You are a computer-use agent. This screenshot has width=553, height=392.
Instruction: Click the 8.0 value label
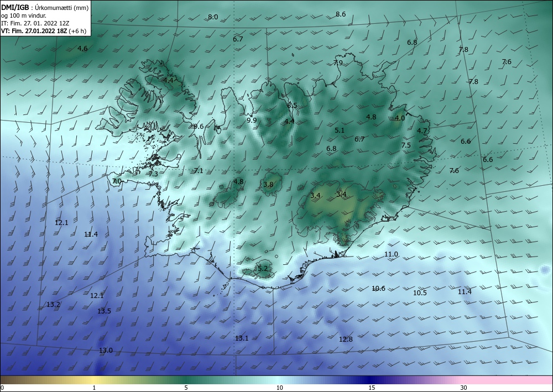tap(213, 17)
